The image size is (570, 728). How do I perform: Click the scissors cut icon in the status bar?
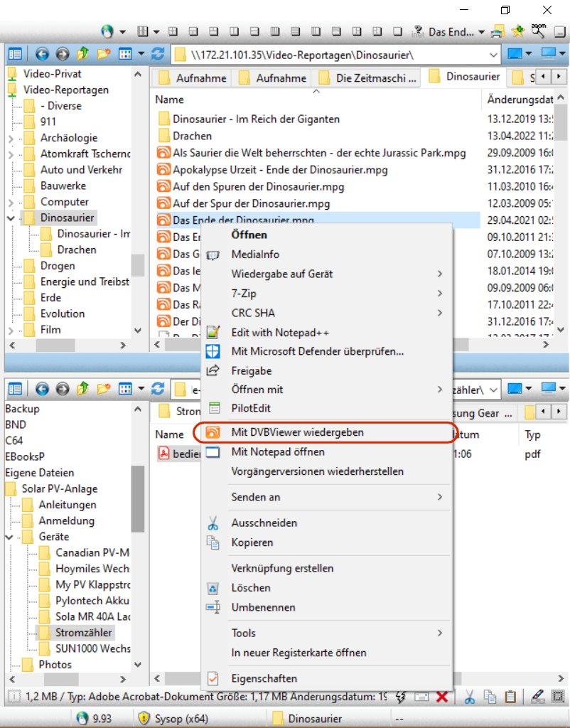pyautogui.click(x=470, y=697)
